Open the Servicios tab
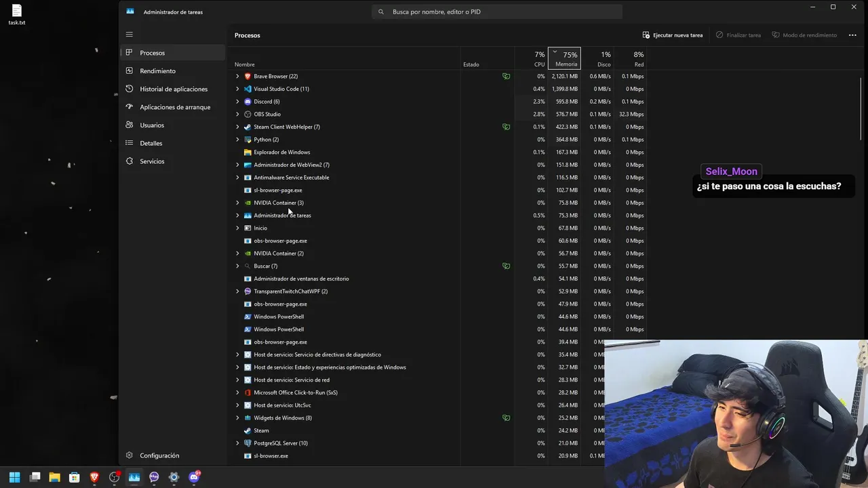868x488 pixels. coord(172,161)
